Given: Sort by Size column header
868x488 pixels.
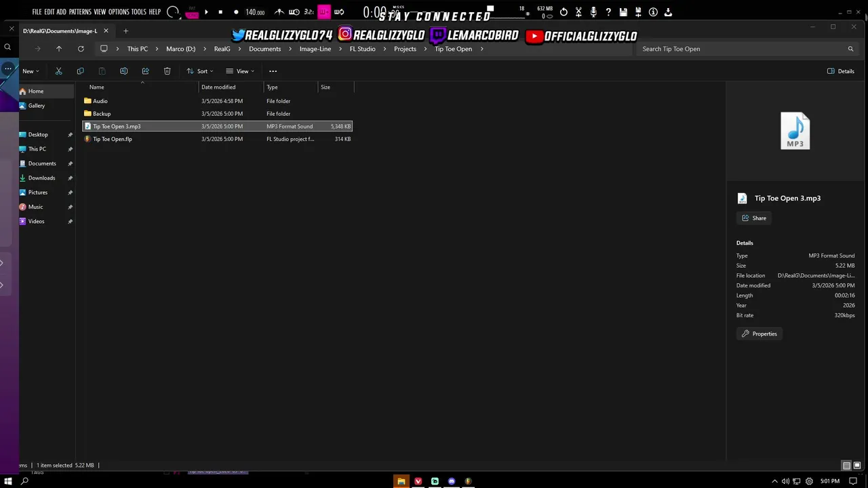Looking at the screenshot, I should tap(325, 87).
